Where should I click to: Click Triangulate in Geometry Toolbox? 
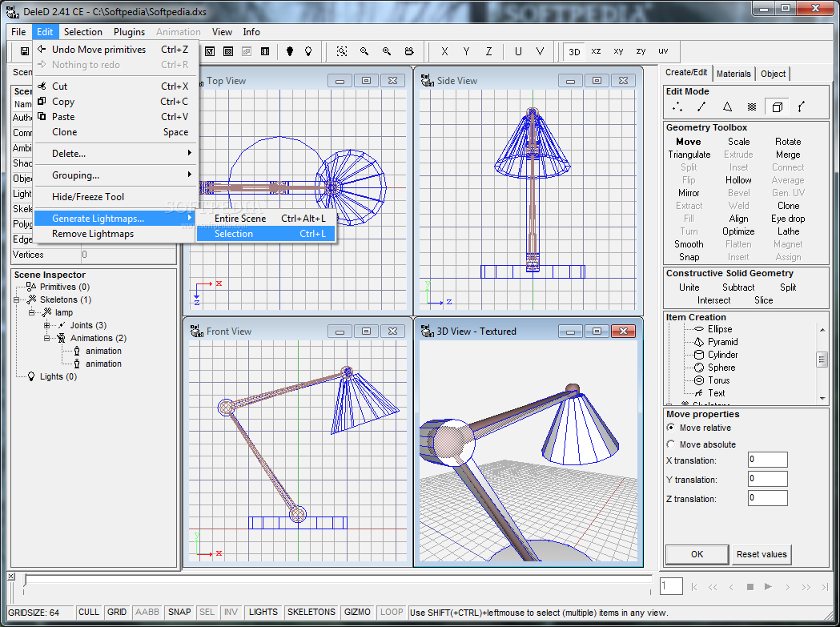point(689,155)
